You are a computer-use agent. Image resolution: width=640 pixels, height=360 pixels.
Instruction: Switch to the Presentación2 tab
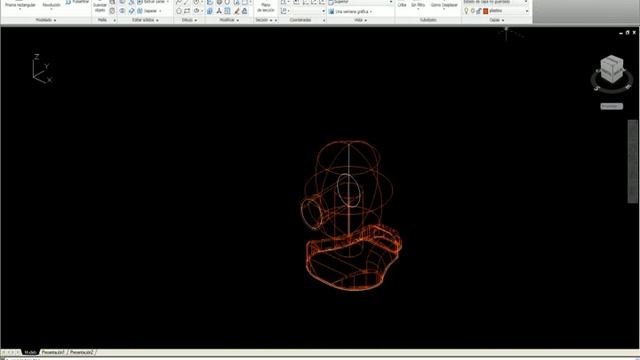[81, 352]
